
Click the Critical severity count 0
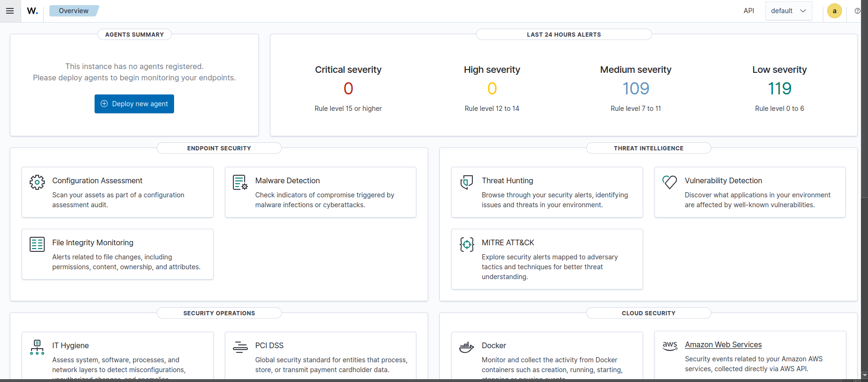(x=348, y=88)
